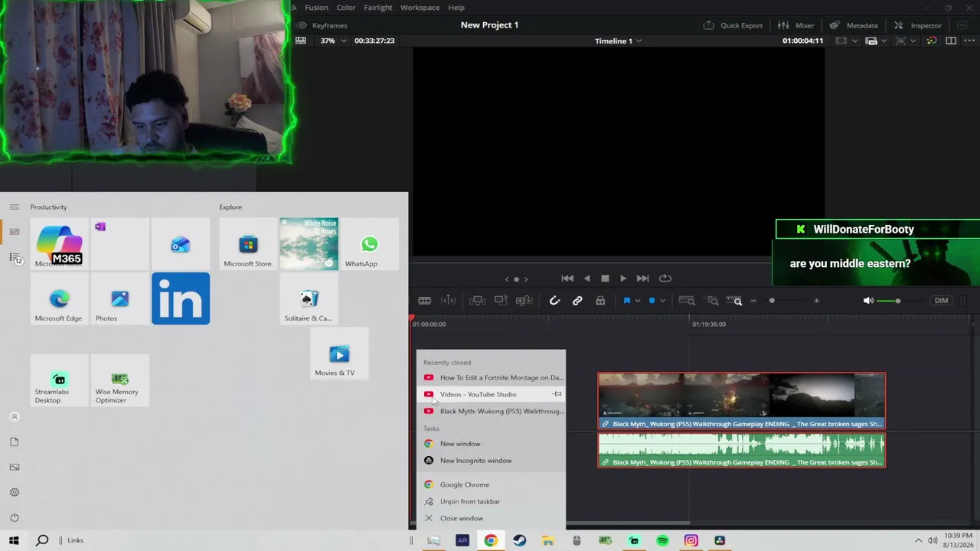This screenshot has height=551, width=980.
Task: Open the White Noise 10 Hours tile
Action: point(309,244)
